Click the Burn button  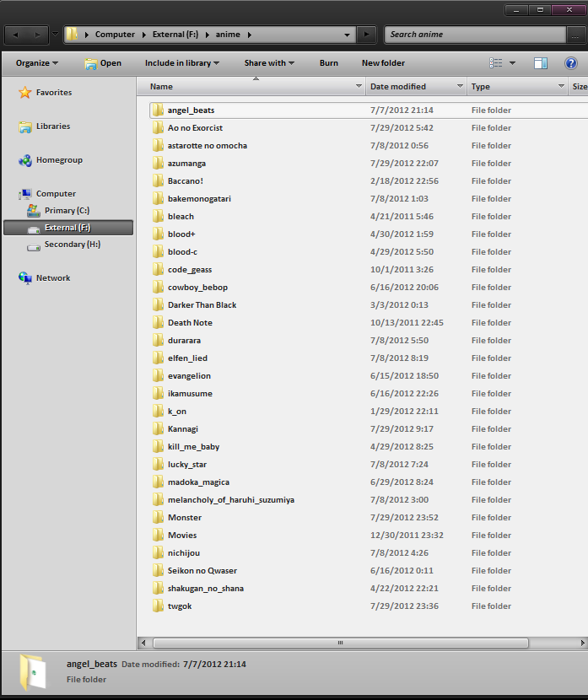[x=329, y=63]
